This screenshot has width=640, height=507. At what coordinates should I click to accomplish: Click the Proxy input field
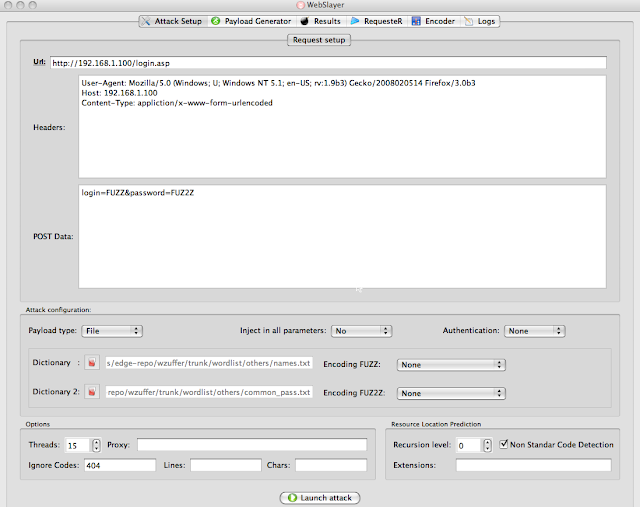(x=252, y=445)
